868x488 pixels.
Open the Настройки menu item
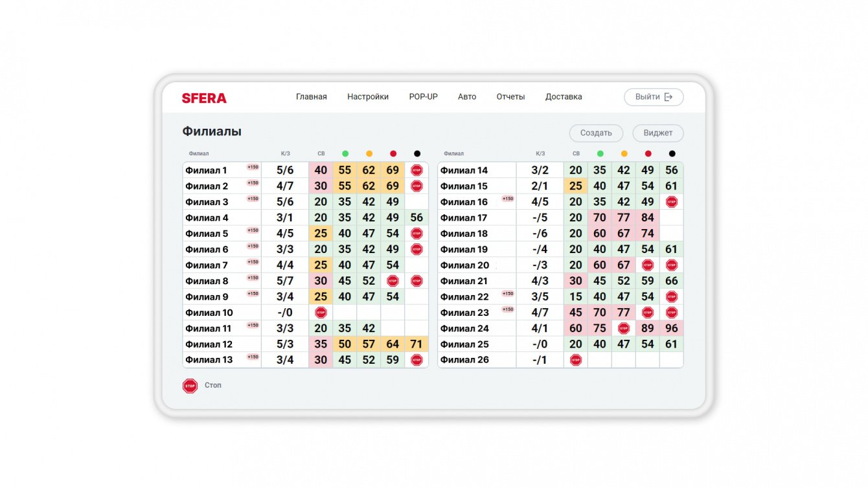click(368, 97)
